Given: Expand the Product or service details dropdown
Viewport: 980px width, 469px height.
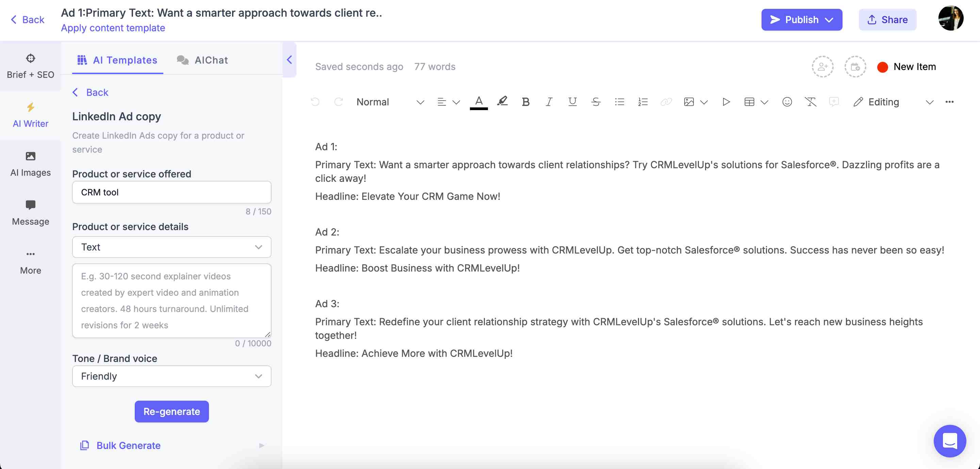Looking at the screenshot, I should (x=172, y=247).
